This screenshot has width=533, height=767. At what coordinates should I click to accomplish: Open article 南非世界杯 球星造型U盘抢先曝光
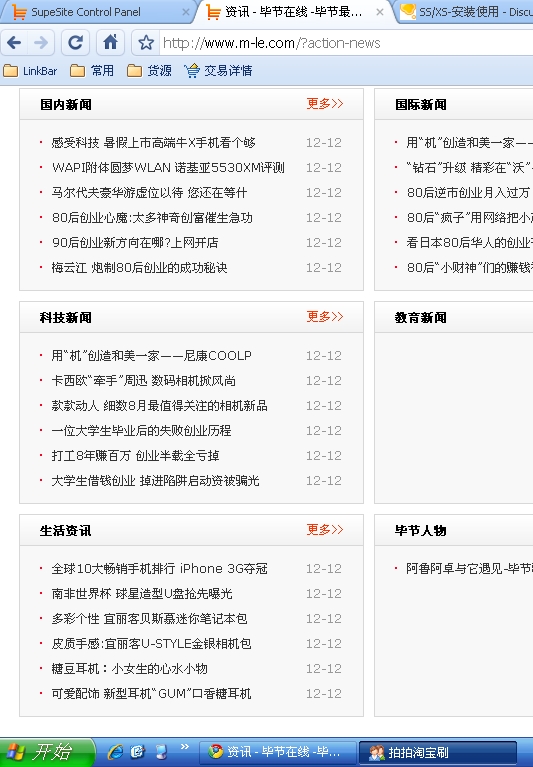coord(142,593)
